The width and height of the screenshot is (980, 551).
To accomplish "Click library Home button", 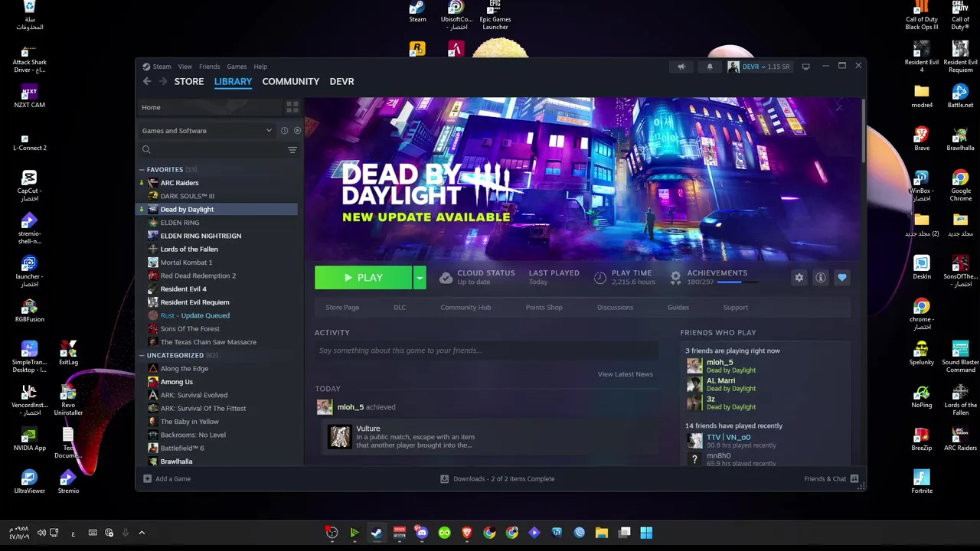I will pyautogui.click(x=208, y=107).
